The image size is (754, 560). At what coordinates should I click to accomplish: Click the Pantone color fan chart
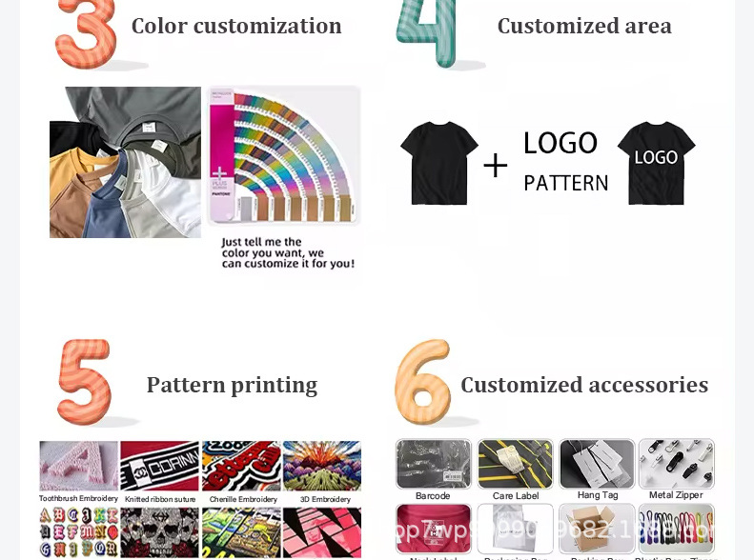(x=284, y=155)
